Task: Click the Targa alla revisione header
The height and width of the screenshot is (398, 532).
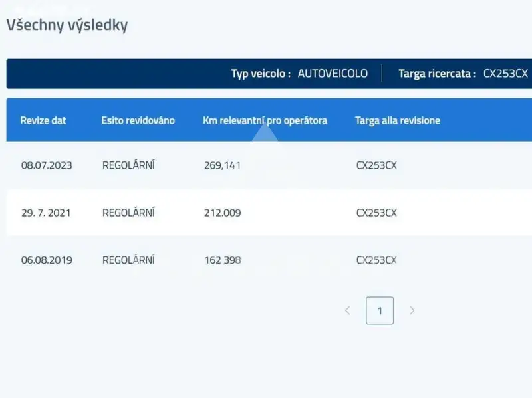Action: (x=398, y=120)
